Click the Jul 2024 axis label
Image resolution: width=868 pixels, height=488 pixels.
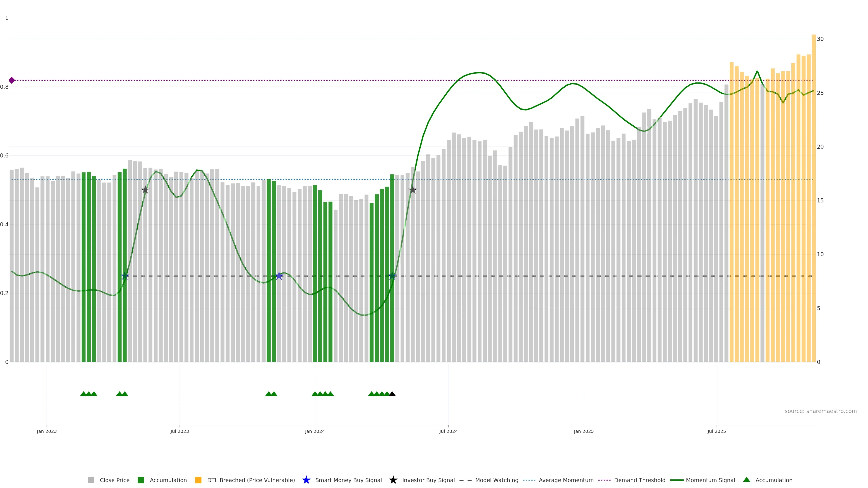(448, 431)
